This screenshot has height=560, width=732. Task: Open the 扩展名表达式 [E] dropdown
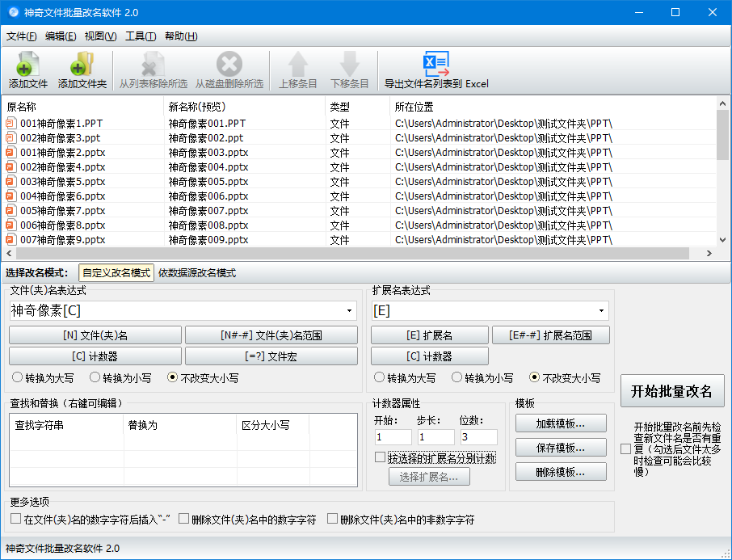tap(602, 311)
